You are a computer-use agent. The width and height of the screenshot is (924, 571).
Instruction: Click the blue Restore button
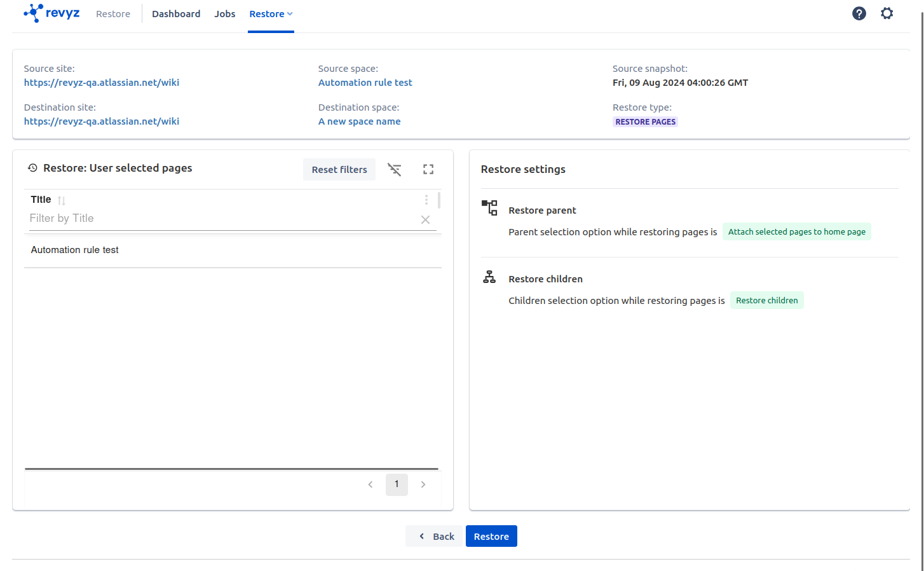coord(491,536)
